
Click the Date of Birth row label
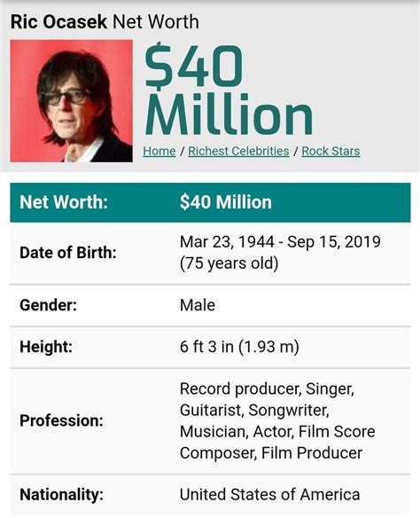[68, 253]
